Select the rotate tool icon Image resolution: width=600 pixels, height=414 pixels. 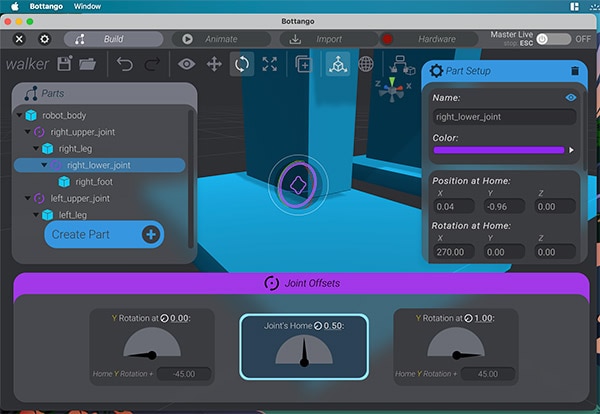coord(241,64)
